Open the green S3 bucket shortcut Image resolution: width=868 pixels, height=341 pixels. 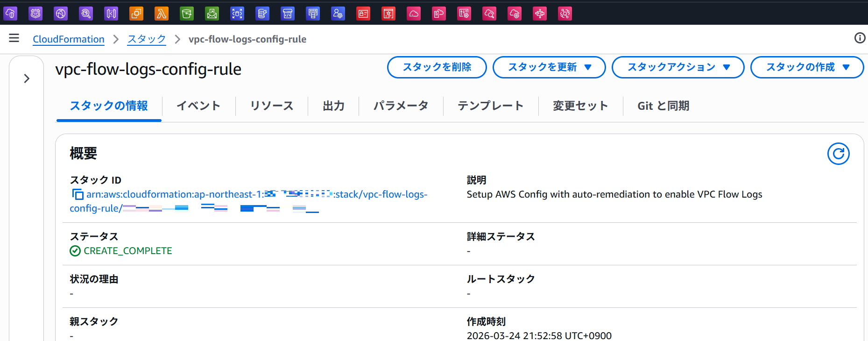187,14
